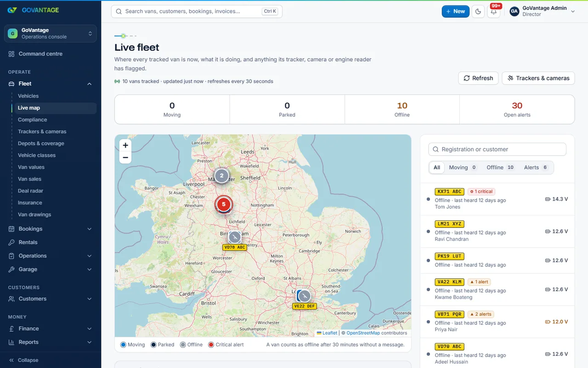Open Vehicles in the Fleet submenu
588x368 pixels.
pyautogui.click(x=28, y=96)
